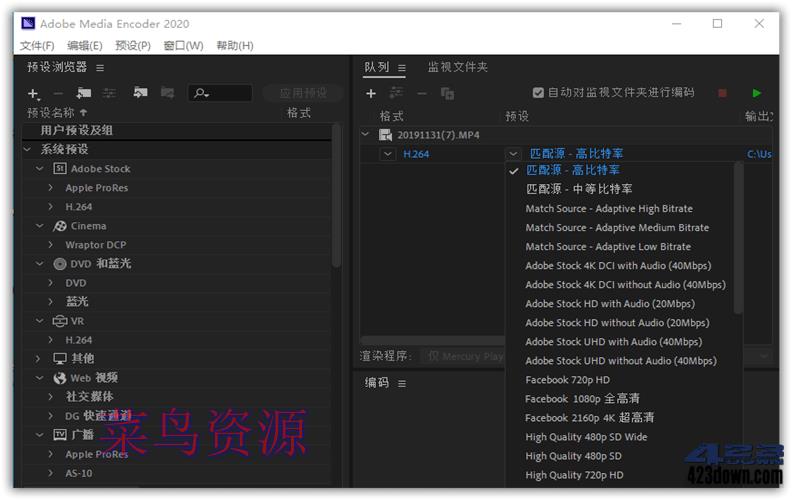Open the 帮助(H) menu

(x=235, y=45)
